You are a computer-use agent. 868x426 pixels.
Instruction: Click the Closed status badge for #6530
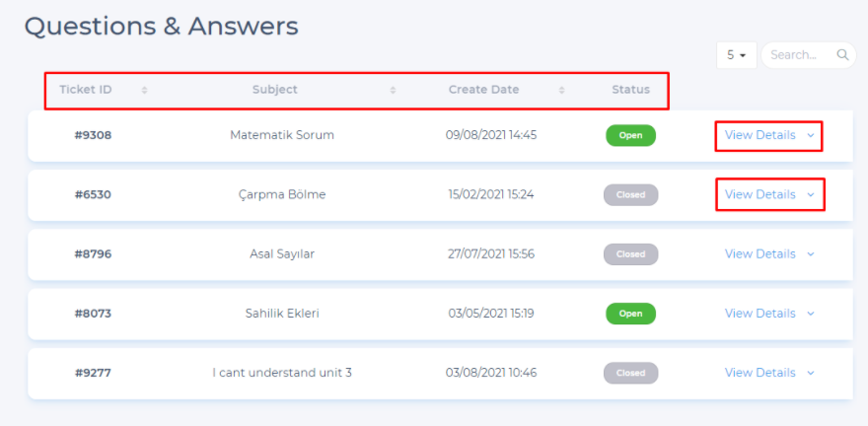pos(630,195)
